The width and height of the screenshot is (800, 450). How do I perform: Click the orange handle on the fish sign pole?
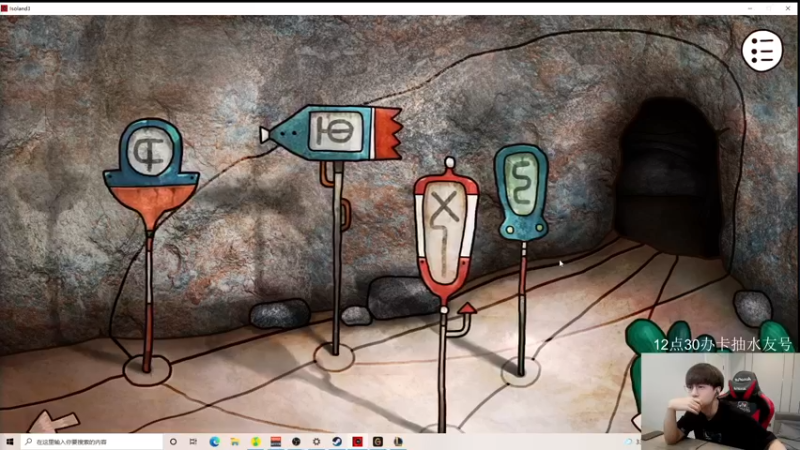[346, 214]
